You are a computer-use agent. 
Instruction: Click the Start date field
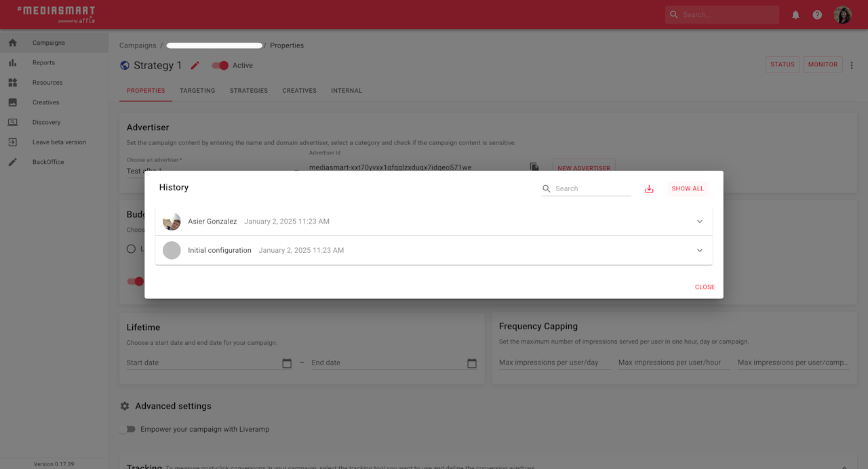click(x=210, y=363)
